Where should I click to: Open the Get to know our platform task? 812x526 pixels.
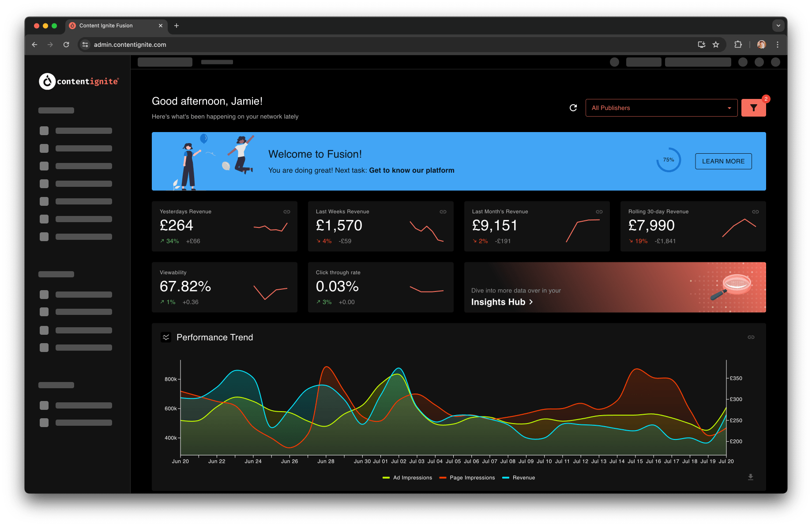[411, 170]
